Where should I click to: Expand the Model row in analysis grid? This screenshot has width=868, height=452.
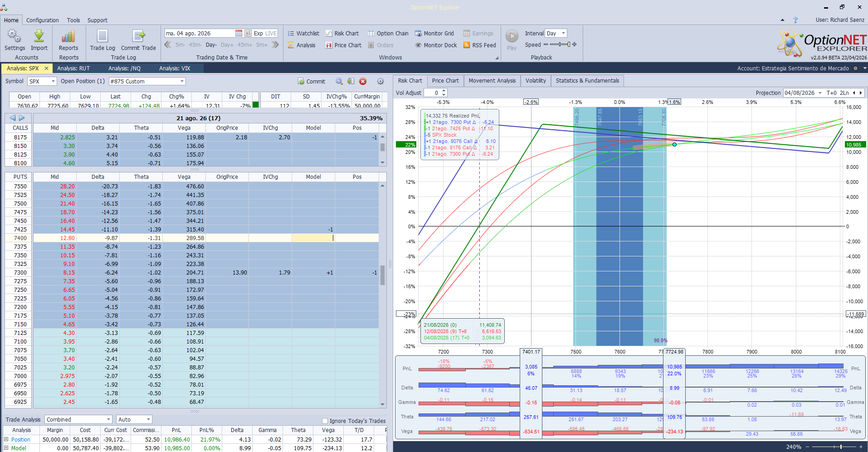coord(6,448)
